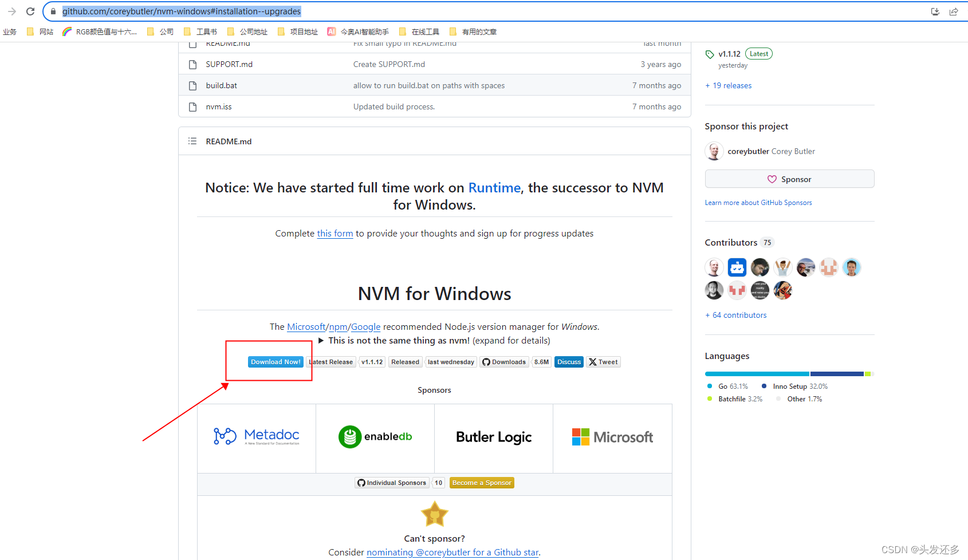Click the browser reload icon
968x560 pixels.
pos(30,11)
